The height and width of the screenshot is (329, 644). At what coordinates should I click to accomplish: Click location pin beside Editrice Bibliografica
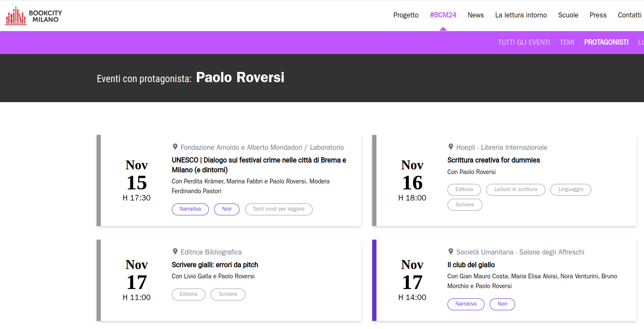click(175, 252)
